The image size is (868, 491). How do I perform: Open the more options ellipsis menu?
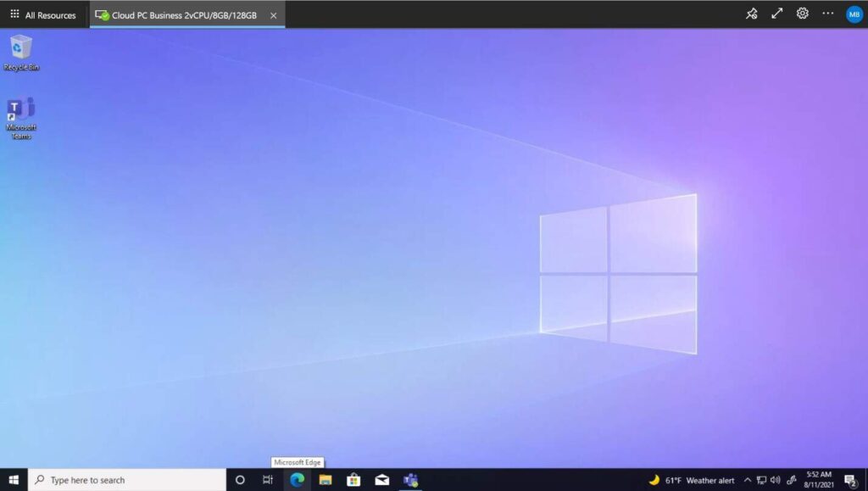(827, 14)
